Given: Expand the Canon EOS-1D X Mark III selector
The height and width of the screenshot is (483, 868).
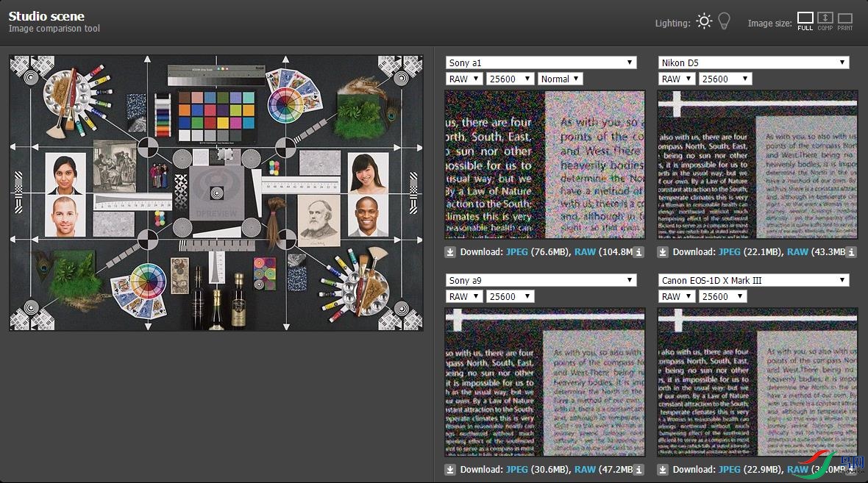Looking at the screenshot, I should pos(753,280).
